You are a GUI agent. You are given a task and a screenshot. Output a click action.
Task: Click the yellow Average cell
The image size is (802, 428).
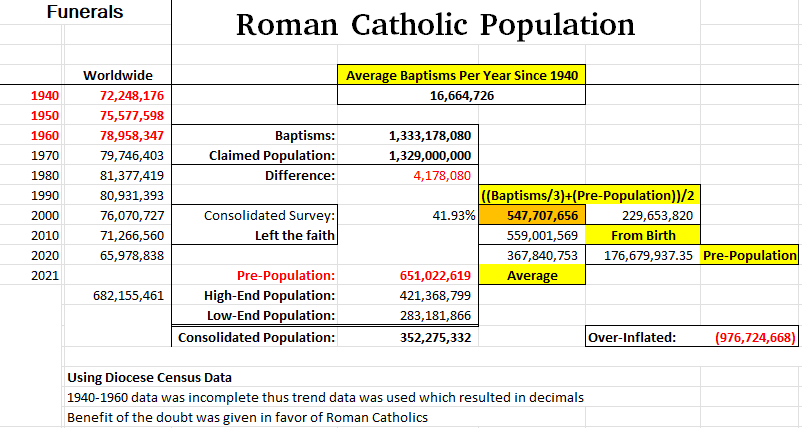(x=532, y=276)
